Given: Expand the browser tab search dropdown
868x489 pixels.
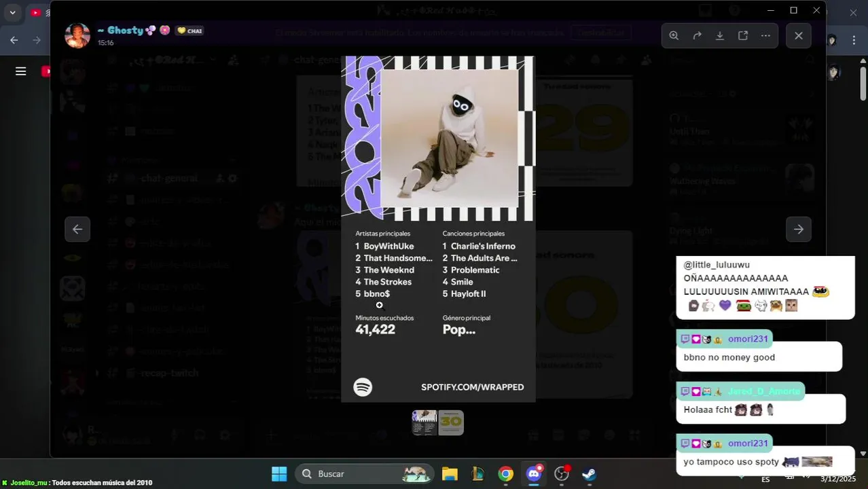Looking at the screenshot, I should [12, 12].
